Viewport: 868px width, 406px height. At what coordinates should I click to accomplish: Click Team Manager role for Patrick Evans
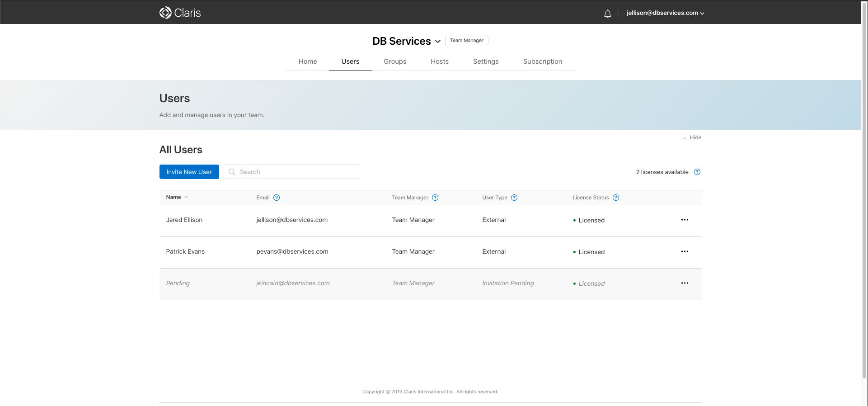click(x=413, y=251)
